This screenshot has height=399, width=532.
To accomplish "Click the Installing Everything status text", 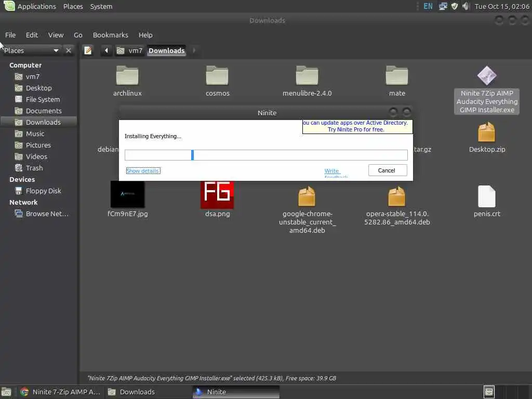I will (153, 136).
